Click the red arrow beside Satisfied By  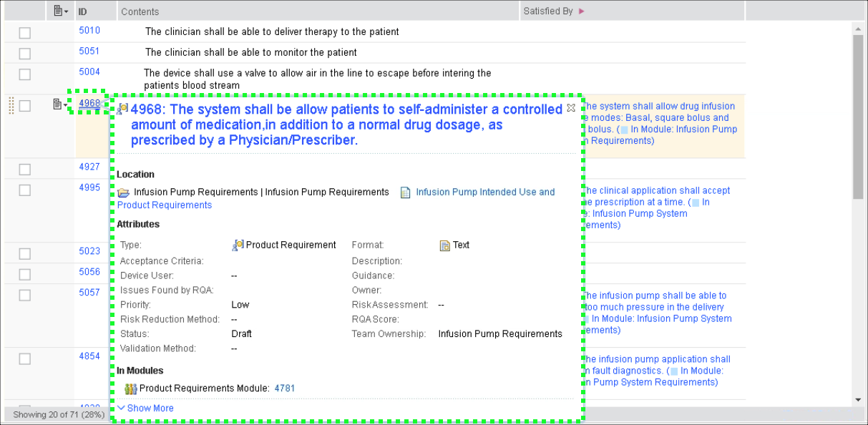(581, 11)
